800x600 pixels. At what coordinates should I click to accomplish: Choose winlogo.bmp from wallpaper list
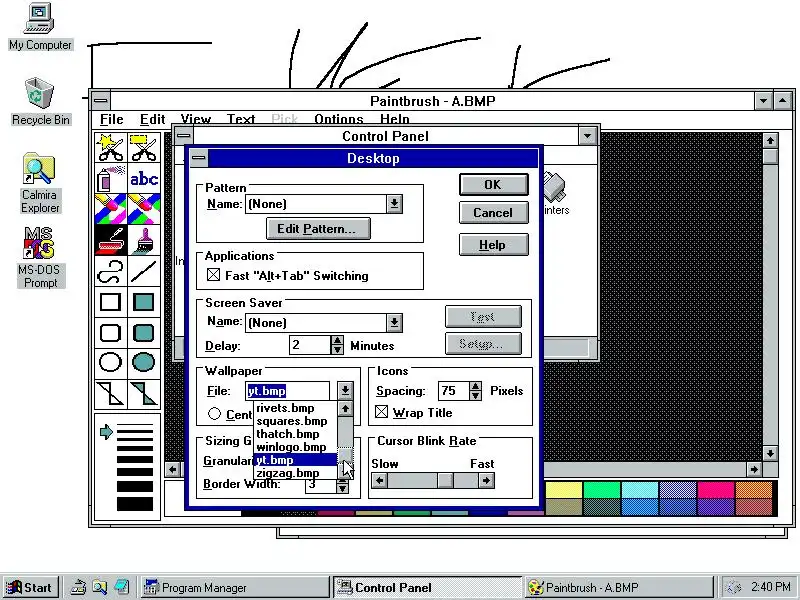click(x=295, y=447)
